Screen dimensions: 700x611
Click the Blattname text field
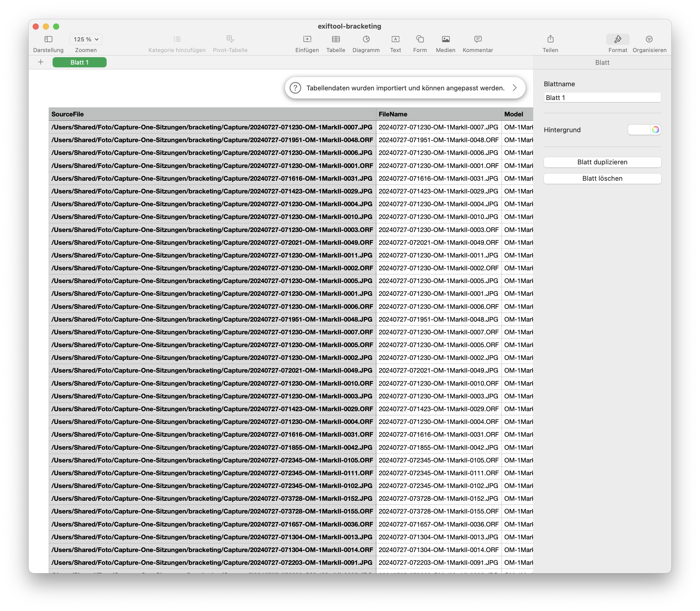(602, 98)
